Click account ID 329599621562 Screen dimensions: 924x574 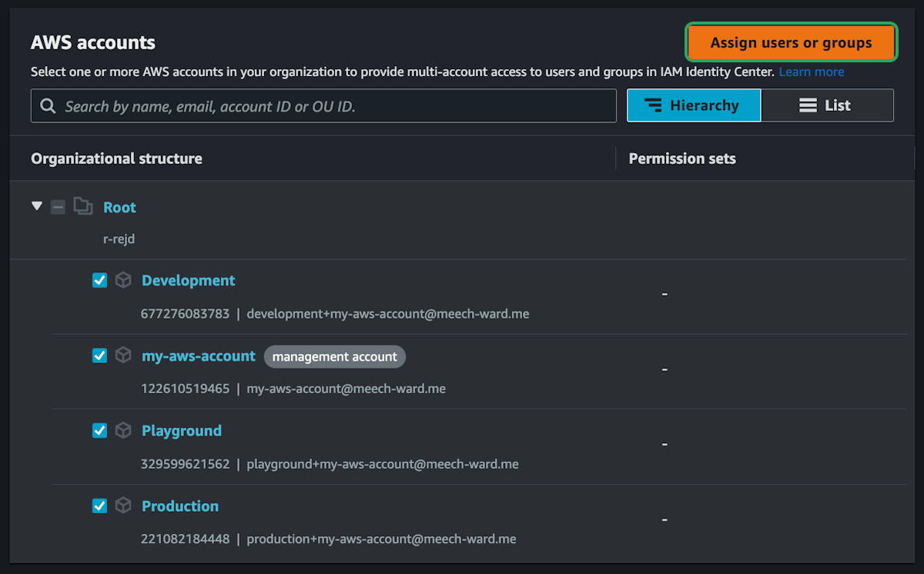pyautogui.click(x=185, y=464)
